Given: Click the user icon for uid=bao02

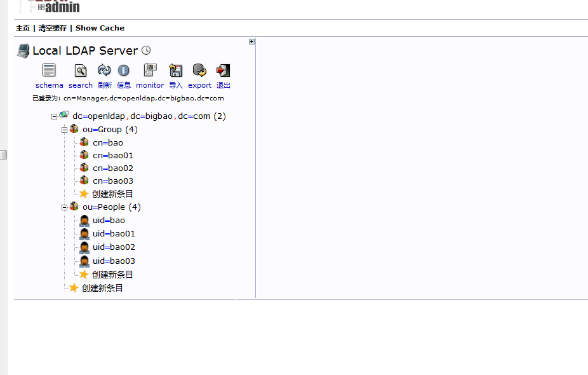Looking at the screenshot, I should [84, 247].
